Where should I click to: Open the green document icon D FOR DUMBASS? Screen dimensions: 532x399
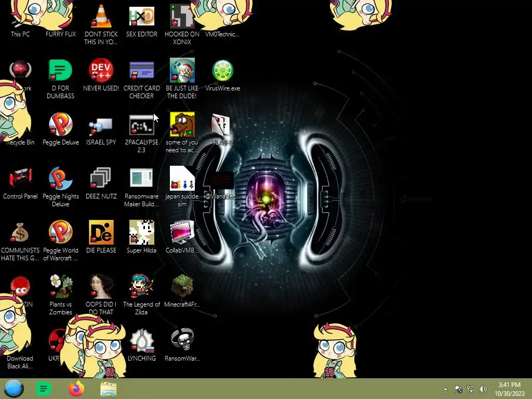click(x=60, y=70)
